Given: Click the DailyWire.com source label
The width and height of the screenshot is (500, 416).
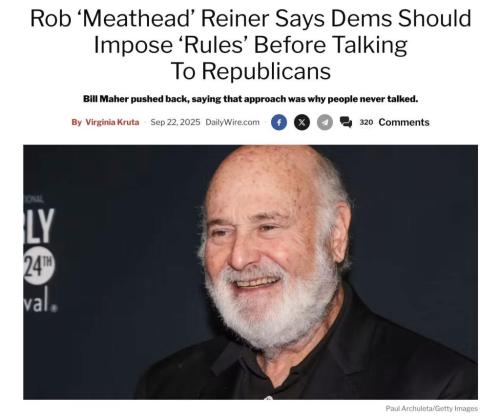Looking at the screenshot, I should (x=232, y=122).
